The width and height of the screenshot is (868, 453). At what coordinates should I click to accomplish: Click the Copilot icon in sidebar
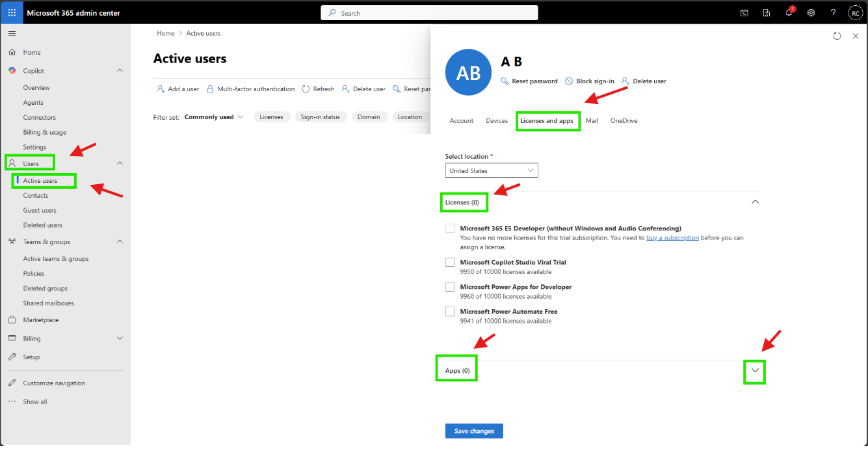12,70
